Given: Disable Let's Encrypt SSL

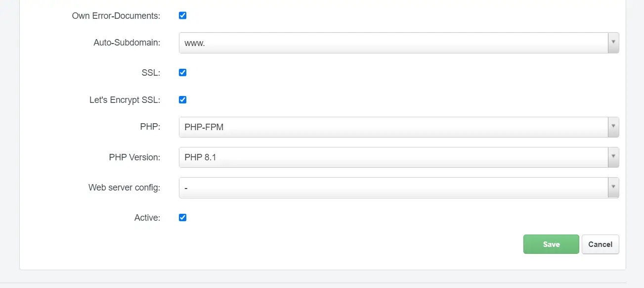Looking at the screenshot, I should tap(182, 99).
